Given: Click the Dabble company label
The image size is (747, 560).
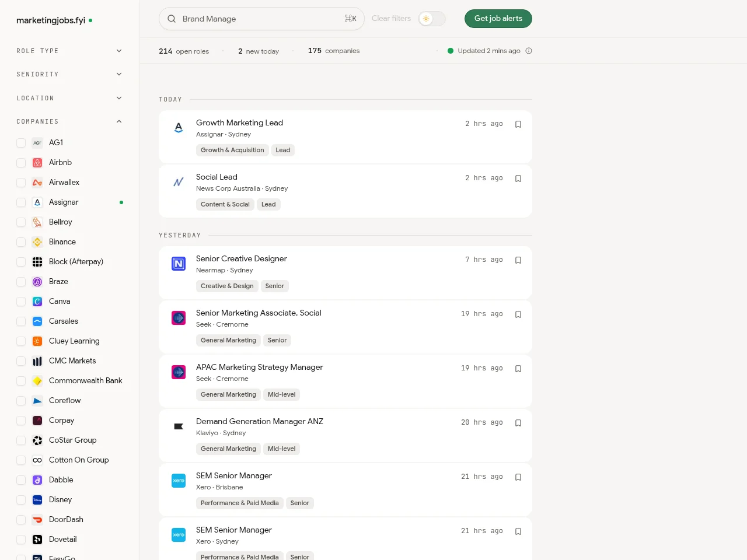Looking at the screenshot, I should [x=61, y=480].
